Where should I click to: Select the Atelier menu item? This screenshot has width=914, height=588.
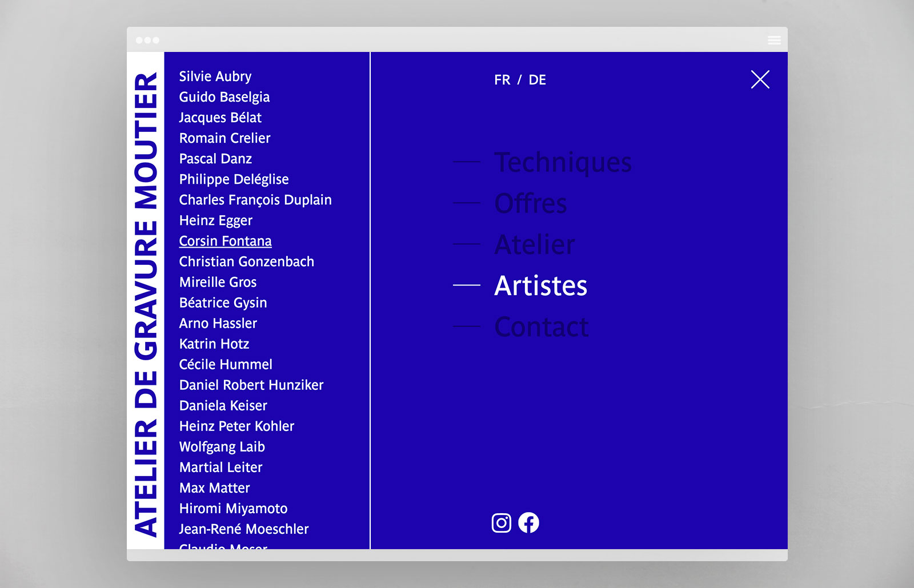[x=535, y=244]
